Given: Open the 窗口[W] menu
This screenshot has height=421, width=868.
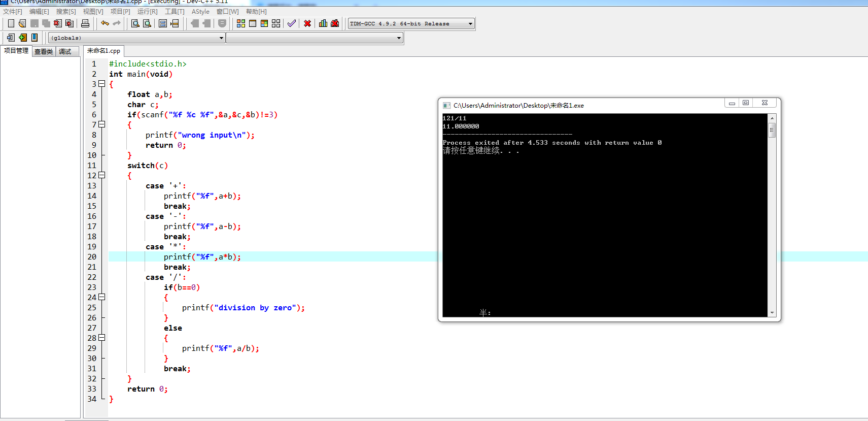Looking at the screenshot, I should click(x=227, y=11).
